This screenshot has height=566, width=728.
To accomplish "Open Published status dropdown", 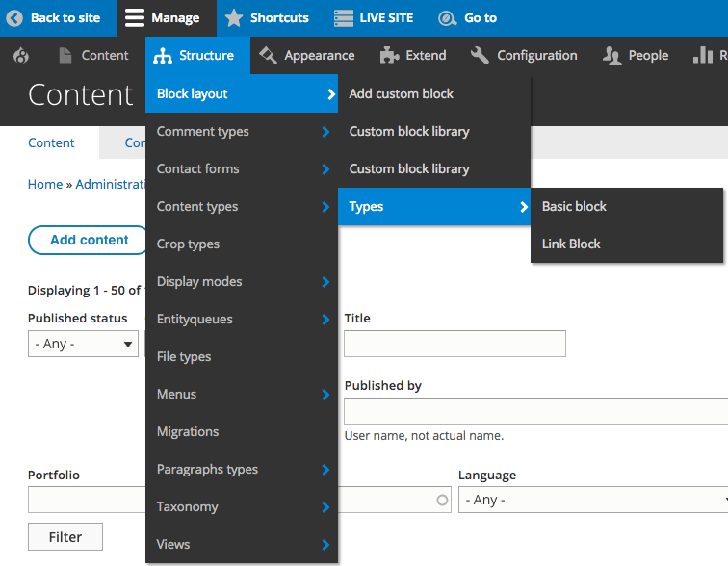I will coord(83,344).
